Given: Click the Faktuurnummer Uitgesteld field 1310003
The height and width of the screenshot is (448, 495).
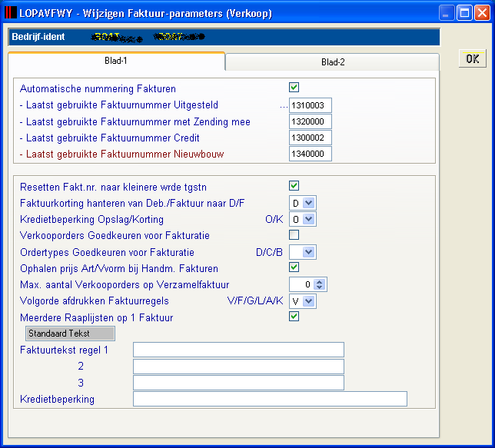Looking at the screenshot, I should coord(311,105).
